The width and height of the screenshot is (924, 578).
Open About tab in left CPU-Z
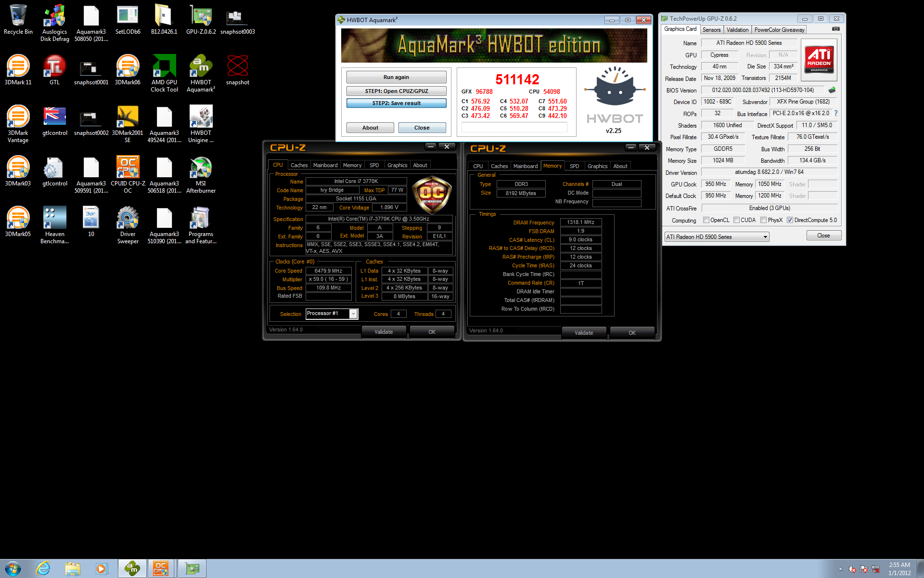coord(420,165)
